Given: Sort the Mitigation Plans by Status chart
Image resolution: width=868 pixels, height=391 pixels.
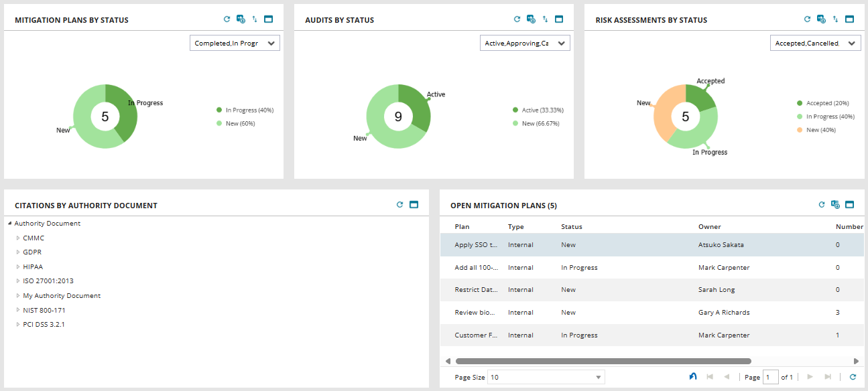Looking at the screenshot, I should pos(255,19).
